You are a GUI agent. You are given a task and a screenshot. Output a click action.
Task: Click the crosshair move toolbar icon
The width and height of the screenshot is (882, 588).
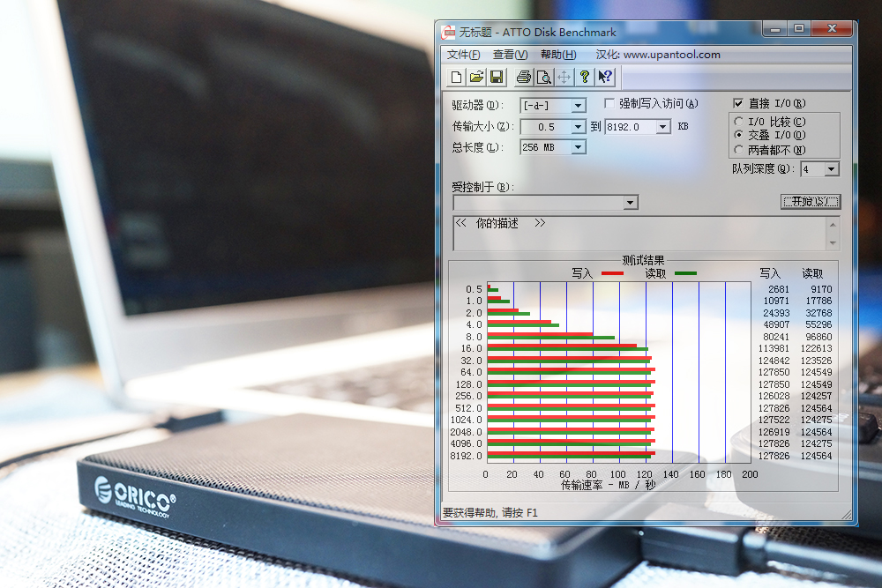[x=564, y=77]
